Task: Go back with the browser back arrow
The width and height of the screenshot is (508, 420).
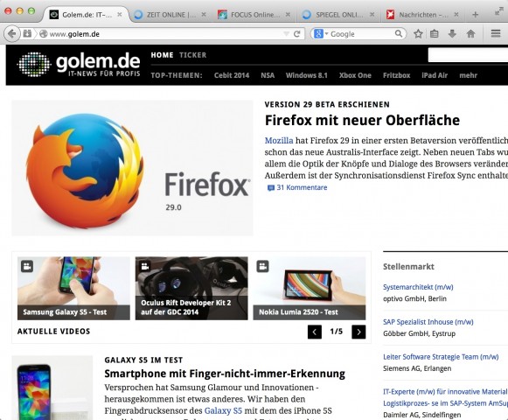Action: click(x=11, y=34)
